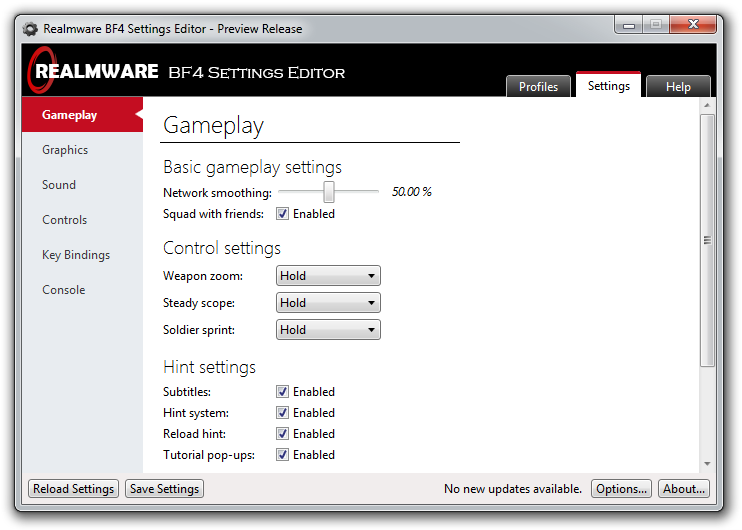Toggle the Subtitles checkbox
The image size is (742, 530).
click(x=283, y=392)
